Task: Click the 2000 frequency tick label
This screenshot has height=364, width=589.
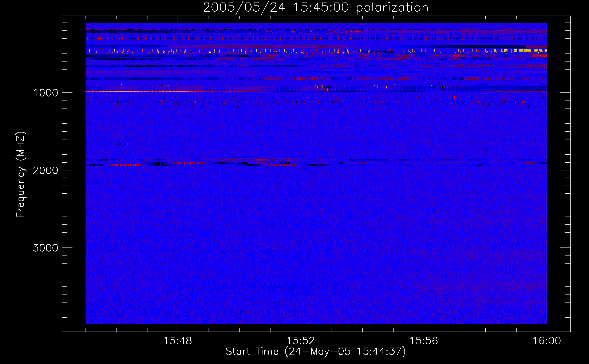Action: pos(46,170)
